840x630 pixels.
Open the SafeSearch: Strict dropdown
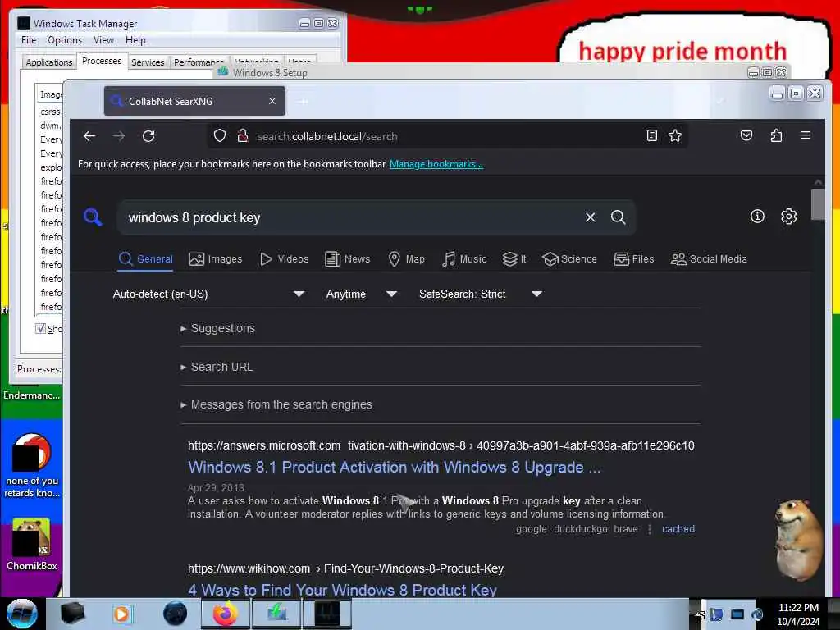coord(481,294)
